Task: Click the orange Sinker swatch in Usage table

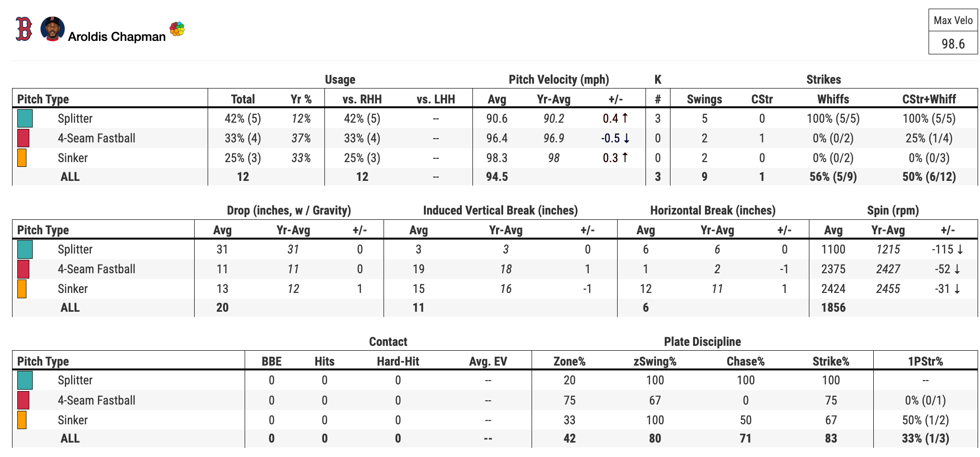Action: point(22,158)
